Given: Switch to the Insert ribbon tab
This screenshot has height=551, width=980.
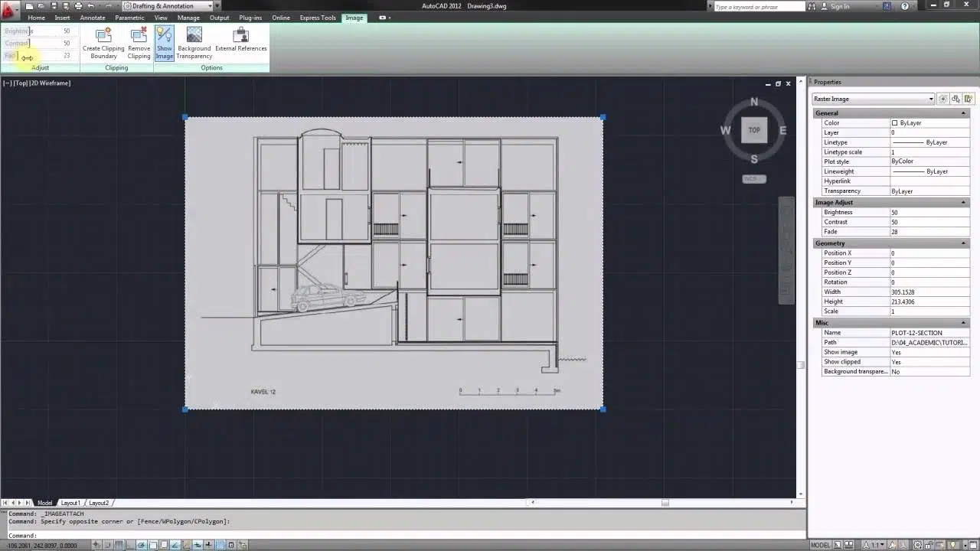Looking at the screenshot, I should click(64, 18).
